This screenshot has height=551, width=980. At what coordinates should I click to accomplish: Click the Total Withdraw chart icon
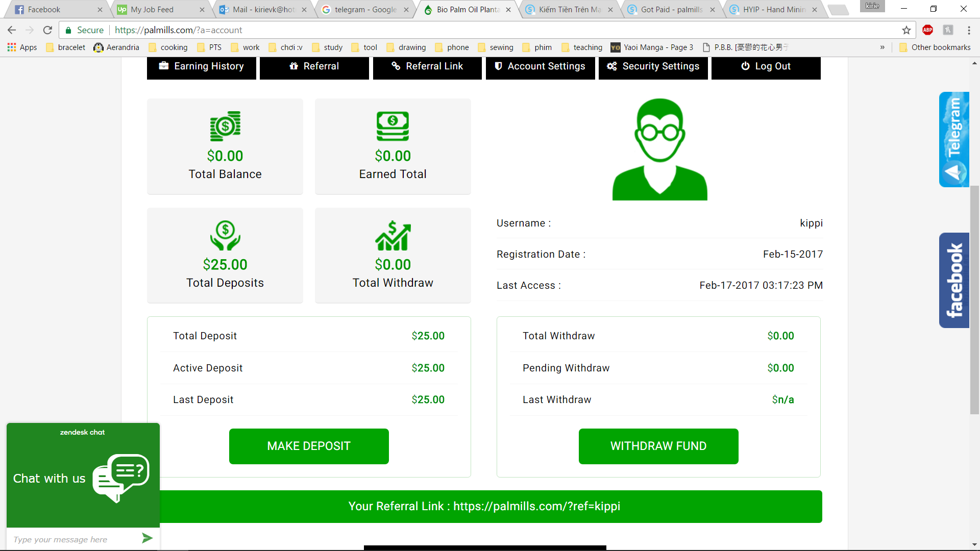393,235
